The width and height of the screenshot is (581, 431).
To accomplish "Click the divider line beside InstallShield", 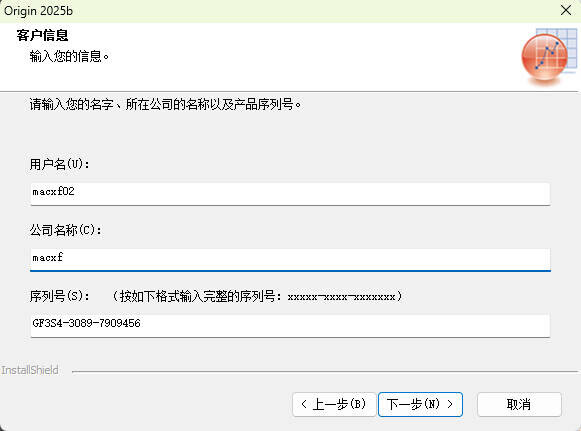I will [x=325, y=371].
